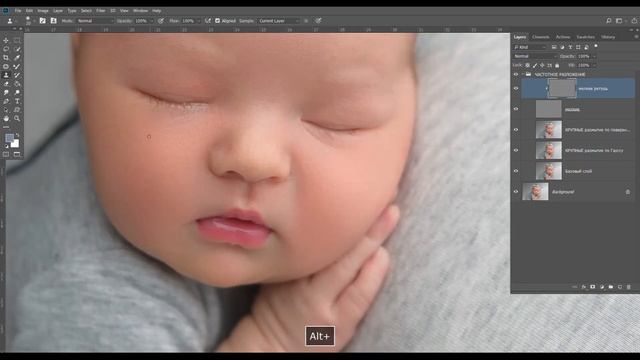Viewport: 640px width, 360px height.
Task: Select the Gradient tool
Action: [x=17, y=84]
